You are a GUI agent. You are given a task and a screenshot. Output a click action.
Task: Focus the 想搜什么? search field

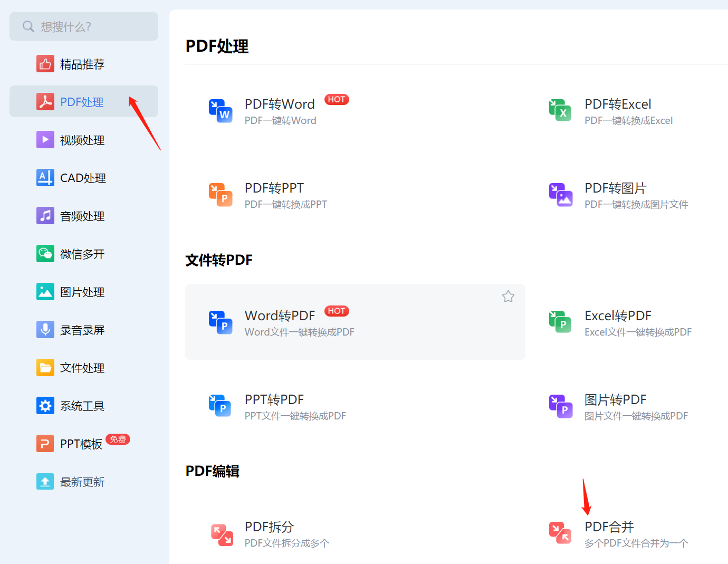coord(84,26)
